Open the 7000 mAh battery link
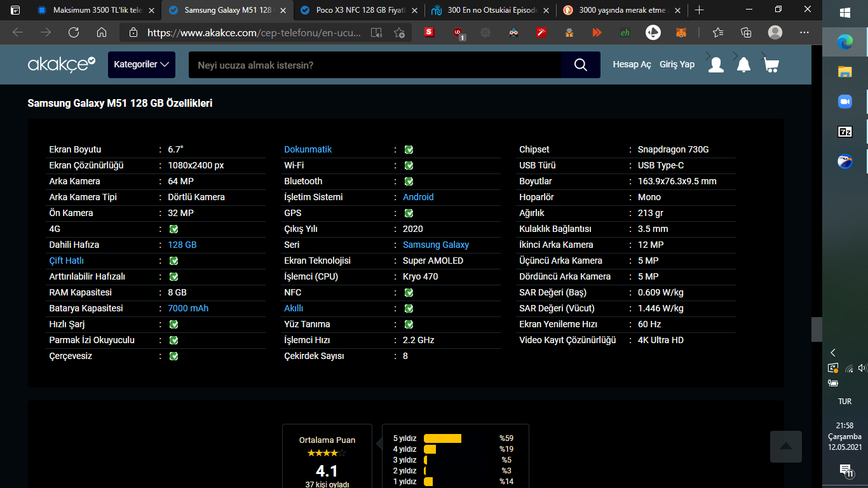Image resolution: width=868 pixels, height=488 pixels. point(188,308)
